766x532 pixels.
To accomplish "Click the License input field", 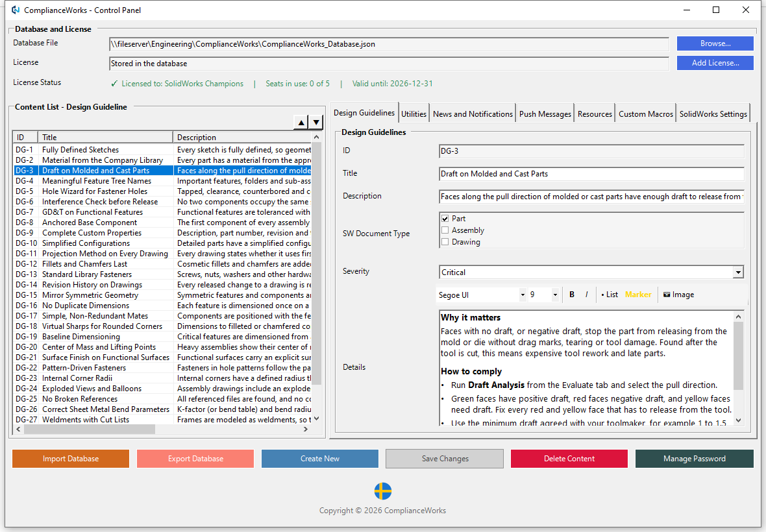I will click(389, 64).
